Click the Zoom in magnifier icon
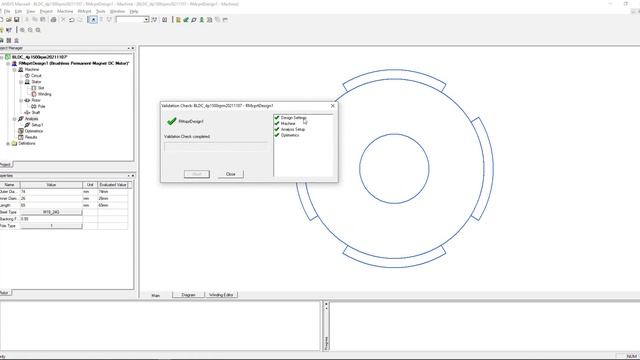This screenshot has width=640, height=360. [22, 30]
